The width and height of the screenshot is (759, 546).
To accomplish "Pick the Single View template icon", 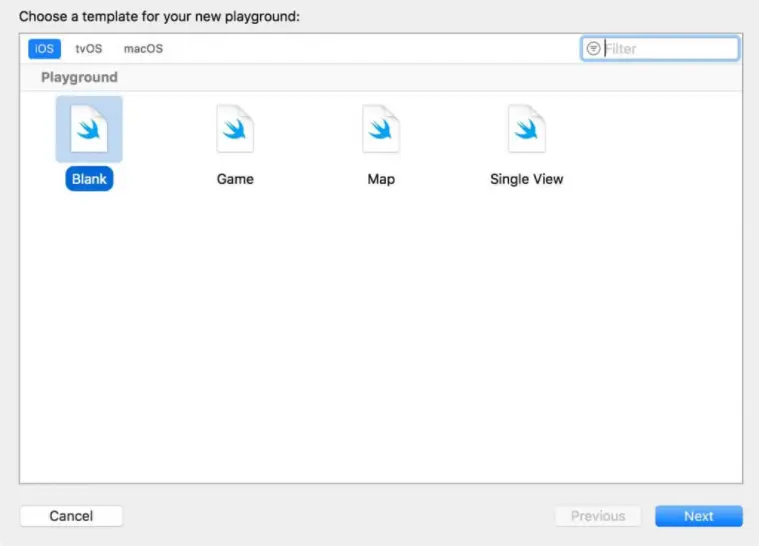I will click(527, 129).
